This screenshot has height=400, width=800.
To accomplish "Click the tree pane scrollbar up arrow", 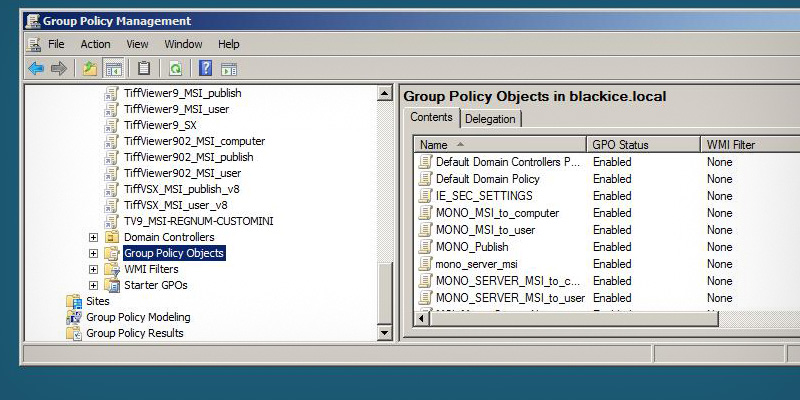I will tap(384, 93).
